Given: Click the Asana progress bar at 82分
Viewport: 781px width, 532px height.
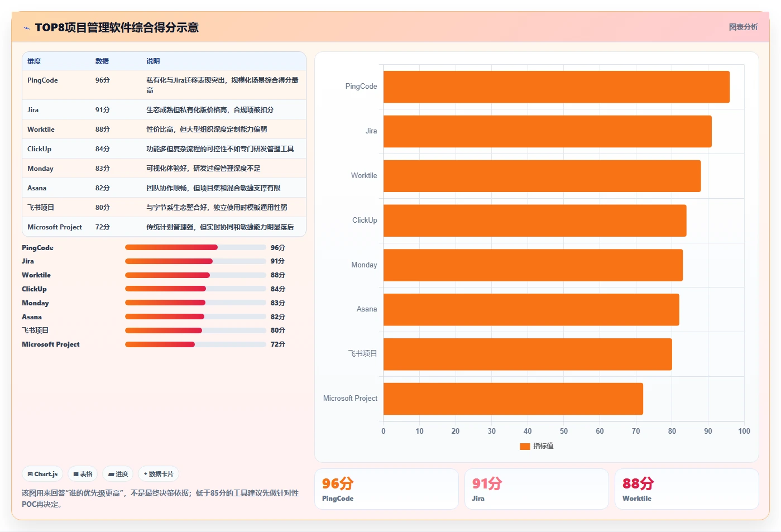Looking at the screenshot, I should click(x=195, y=317).
